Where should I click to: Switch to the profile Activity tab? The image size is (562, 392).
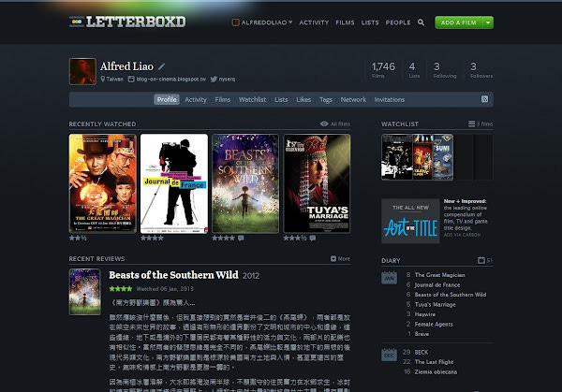coord(196,99)
